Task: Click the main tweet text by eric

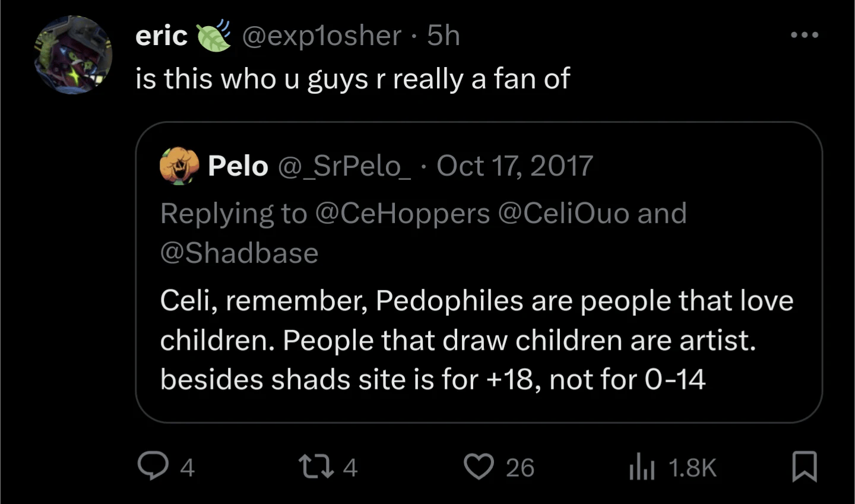Action: click(353, 78)
